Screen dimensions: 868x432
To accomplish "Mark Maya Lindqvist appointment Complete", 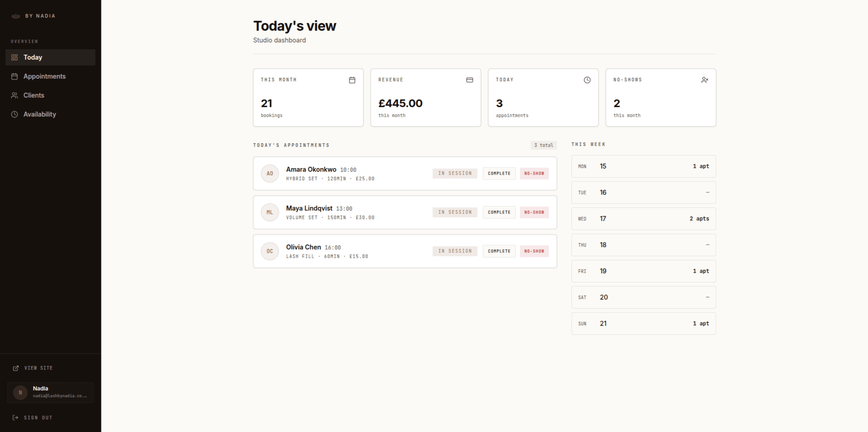I will click(499, 212).
